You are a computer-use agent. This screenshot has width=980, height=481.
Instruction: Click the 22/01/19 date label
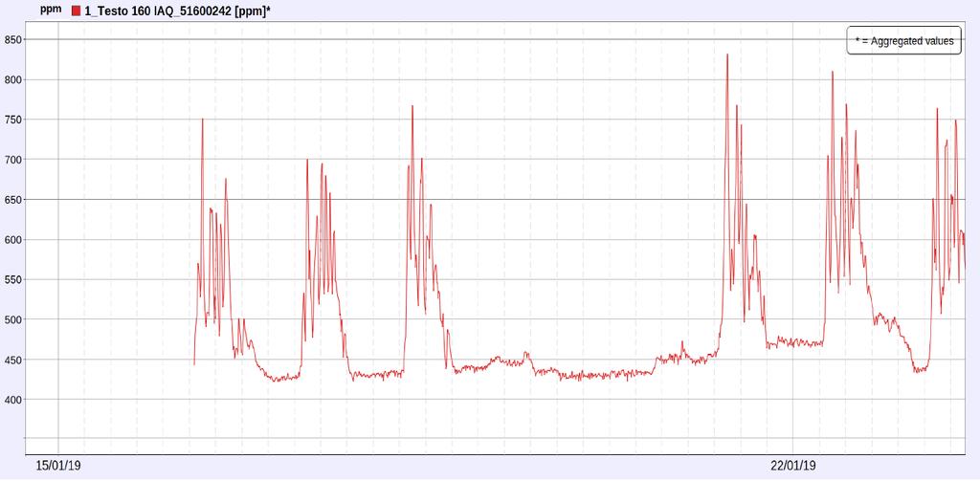(x=793, y=466)
